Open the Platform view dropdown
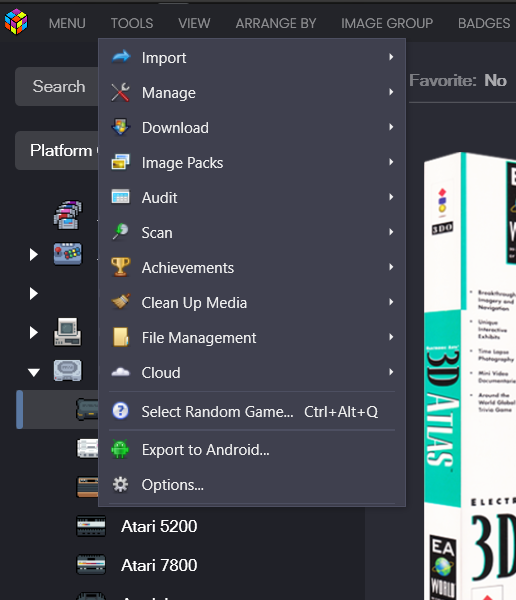 pyautogui.click(x=57, y=150)
